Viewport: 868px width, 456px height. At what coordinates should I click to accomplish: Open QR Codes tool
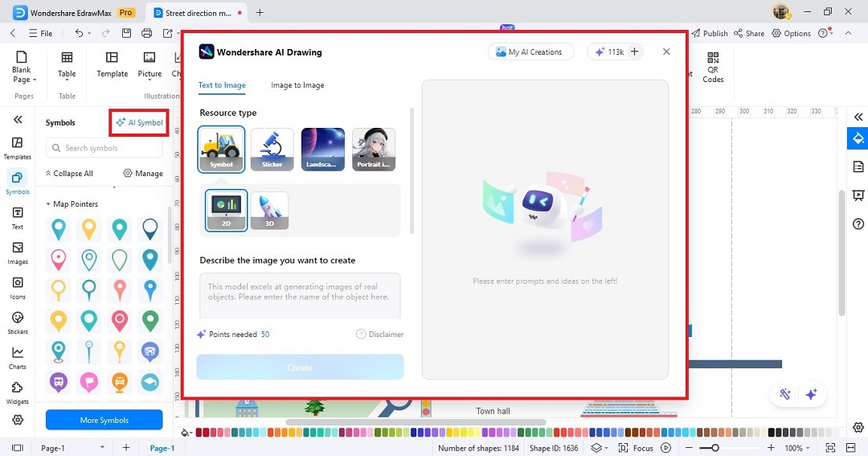pos(713,67)
